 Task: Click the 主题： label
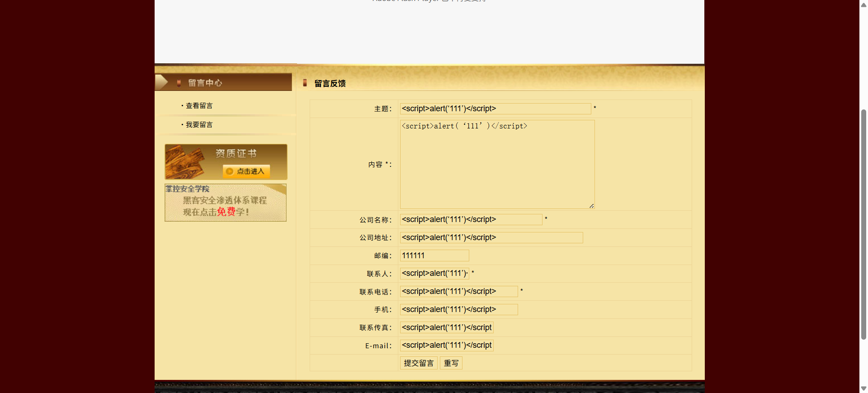(383, 109)
